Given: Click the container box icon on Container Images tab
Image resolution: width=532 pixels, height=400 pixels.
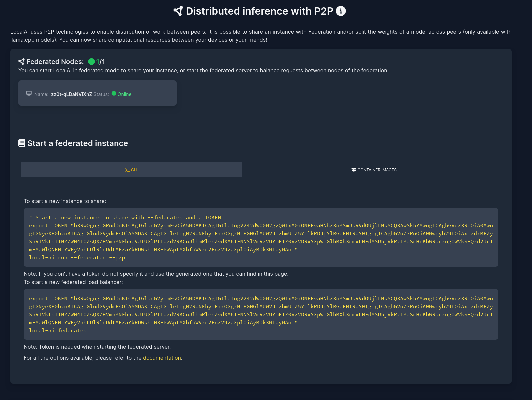Looking at the screenshot, I should pyautogui.click(x=354, y=170).
